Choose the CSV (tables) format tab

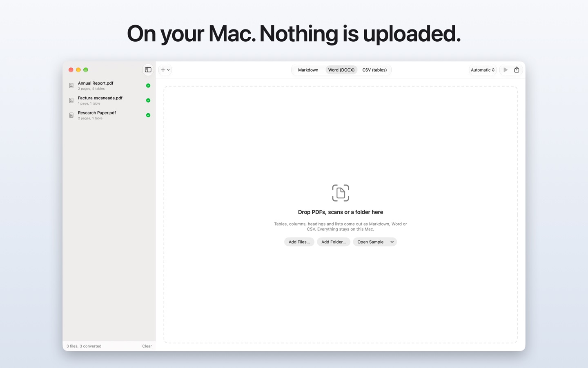pyautogui.click(x=374, y=70)
